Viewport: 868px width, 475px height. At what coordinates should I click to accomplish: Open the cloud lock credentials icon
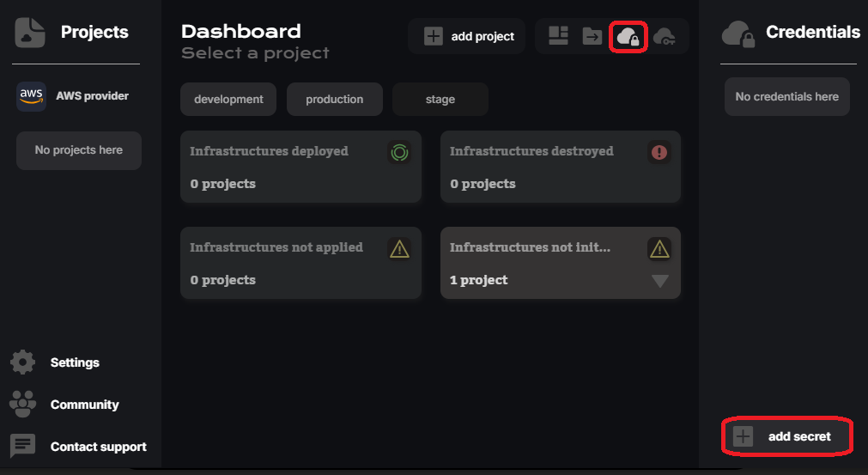click(x=628, y=37)
